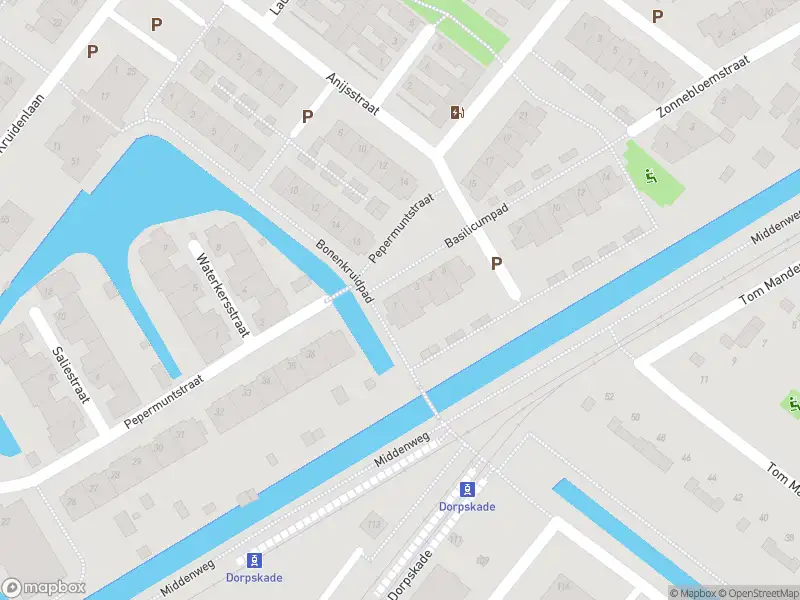
Task: Click the Dorpskade tram stop icon at bottom
Action: click(254, 560)
